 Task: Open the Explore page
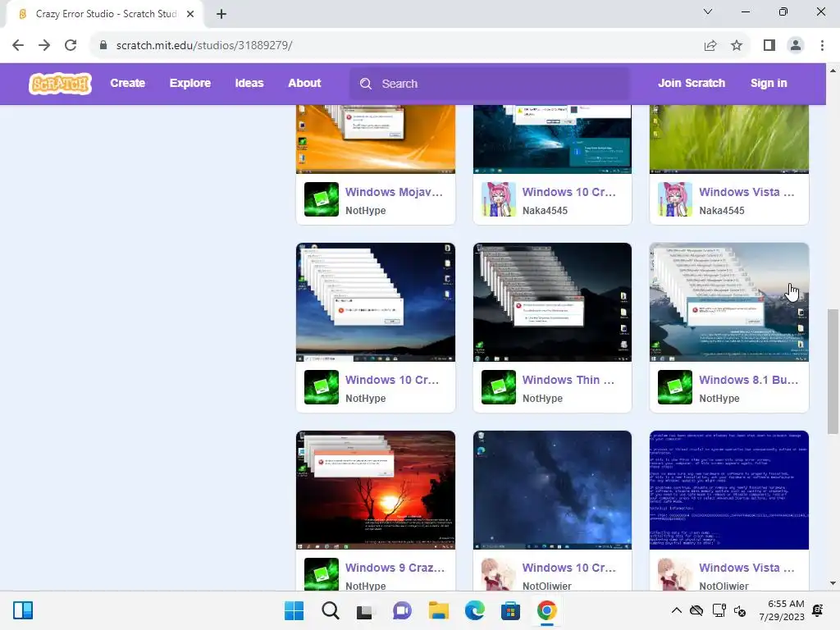(190, 83)
